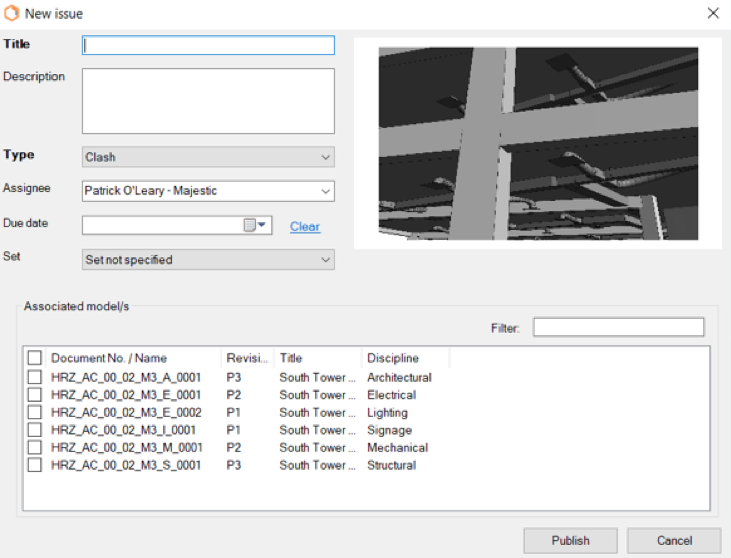Click the Structural discipline cell

pyautogui.click(x=392, y=465)
